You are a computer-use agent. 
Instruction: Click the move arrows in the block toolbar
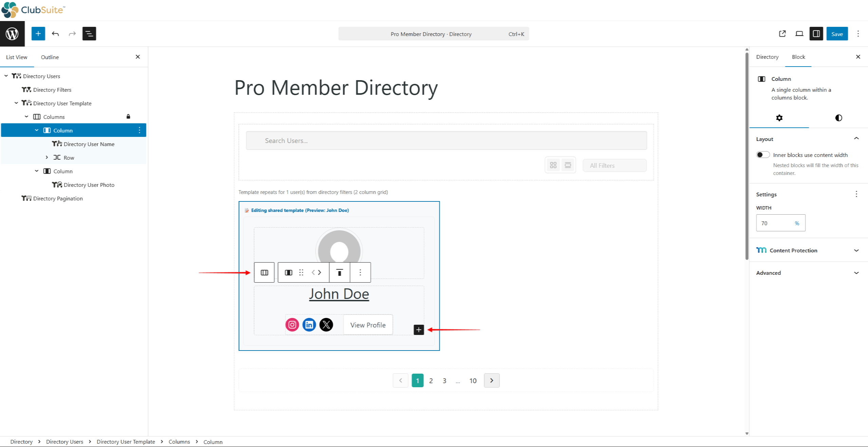[x=316, y=272]
